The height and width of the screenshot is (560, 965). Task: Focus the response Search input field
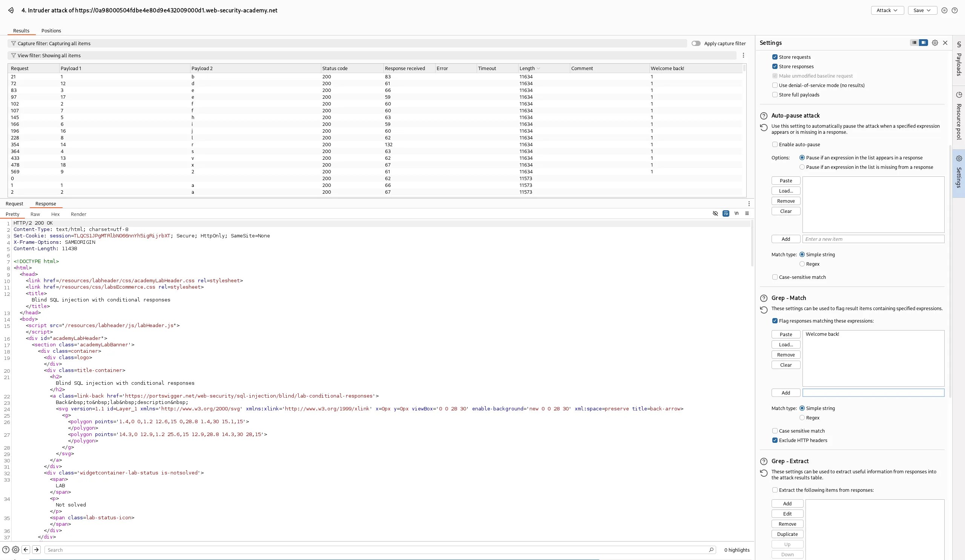[x=377, y=550]
